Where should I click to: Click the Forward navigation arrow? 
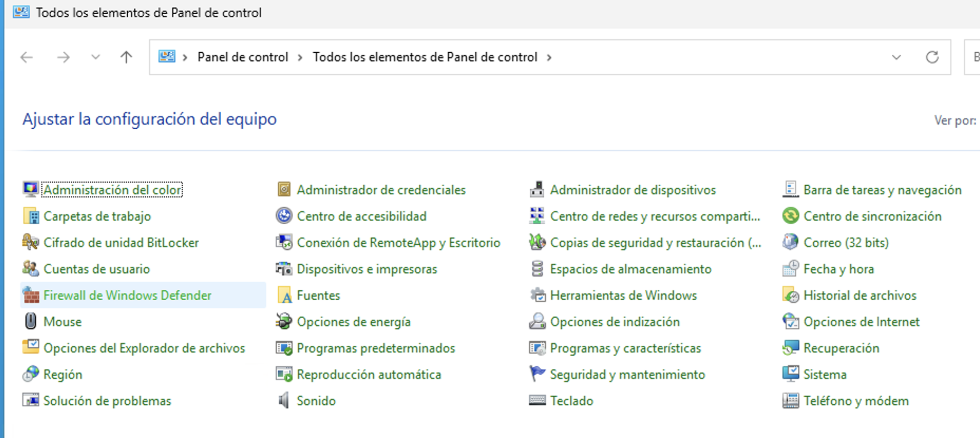[x=63, y=57]
